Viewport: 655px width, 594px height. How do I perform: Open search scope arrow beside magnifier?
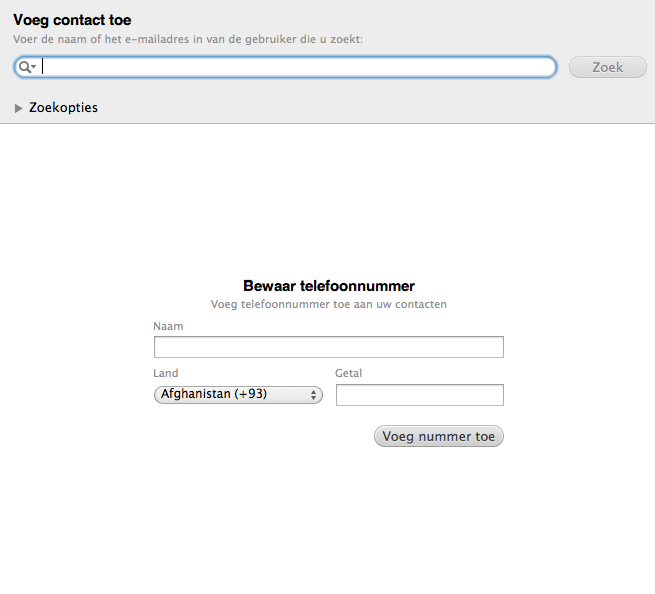[x=34, y=68]
